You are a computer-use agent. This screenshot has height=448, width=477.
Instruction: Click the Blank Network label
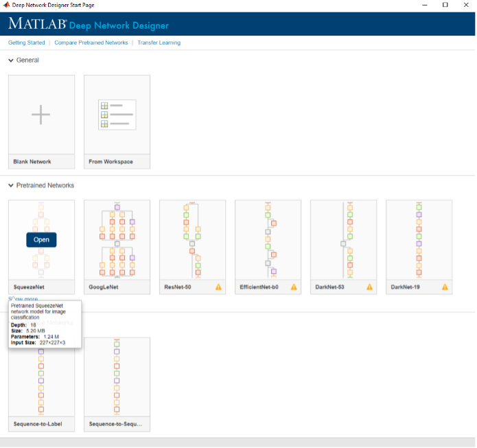pyautogui.click(x=32, y=162)
